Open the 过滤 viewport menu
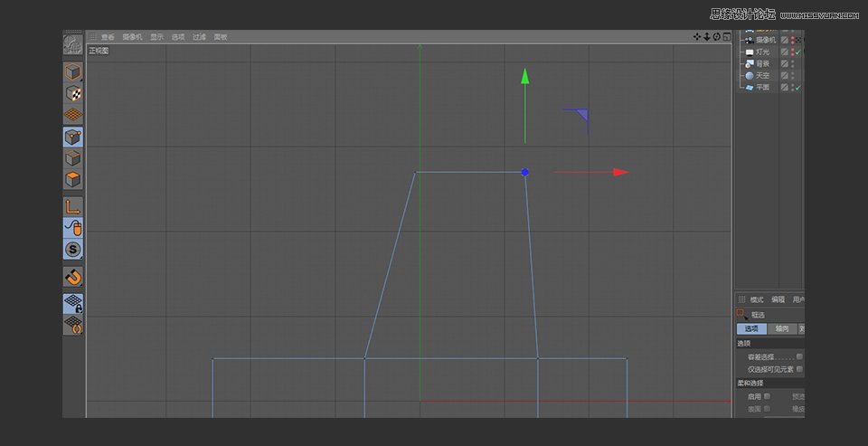 click(x=199, y=37)
